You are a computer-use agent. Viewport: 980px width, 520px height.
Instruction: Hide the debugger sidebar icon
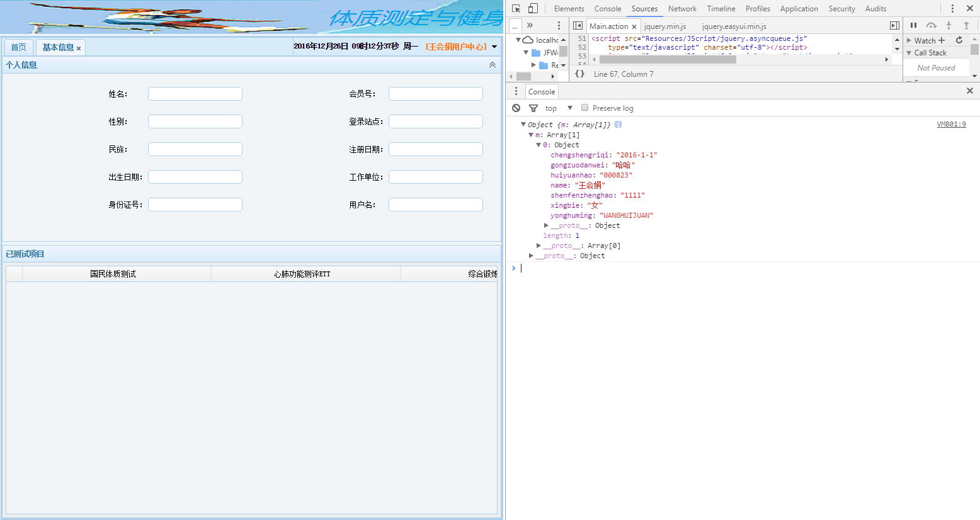click(x=894, y=25)
